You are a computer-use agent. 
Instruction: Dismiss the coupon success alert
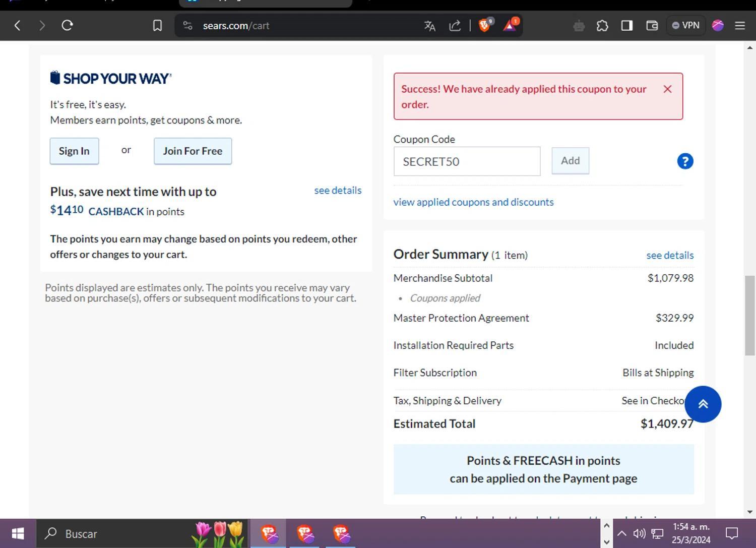click(x=667, y=89)
